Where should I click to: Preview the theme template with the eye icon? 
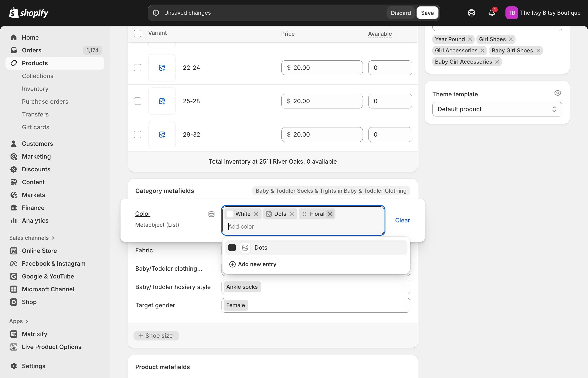(558, 93)
